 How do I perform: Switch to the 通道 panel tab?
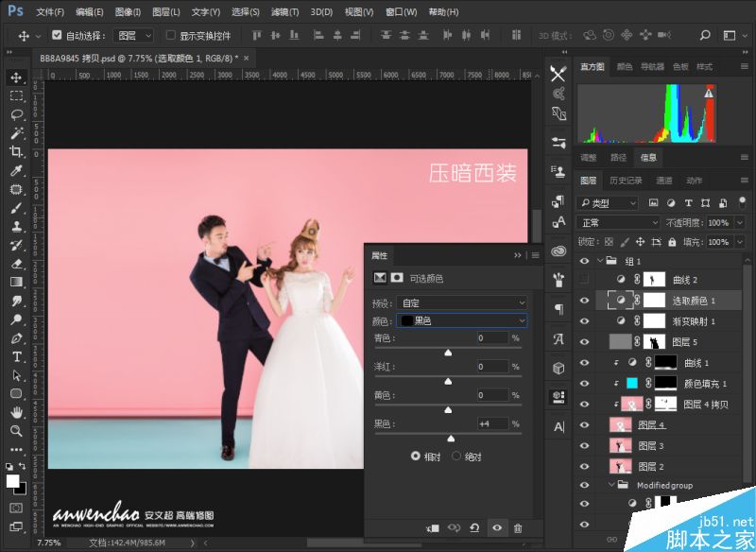[664, 180]
